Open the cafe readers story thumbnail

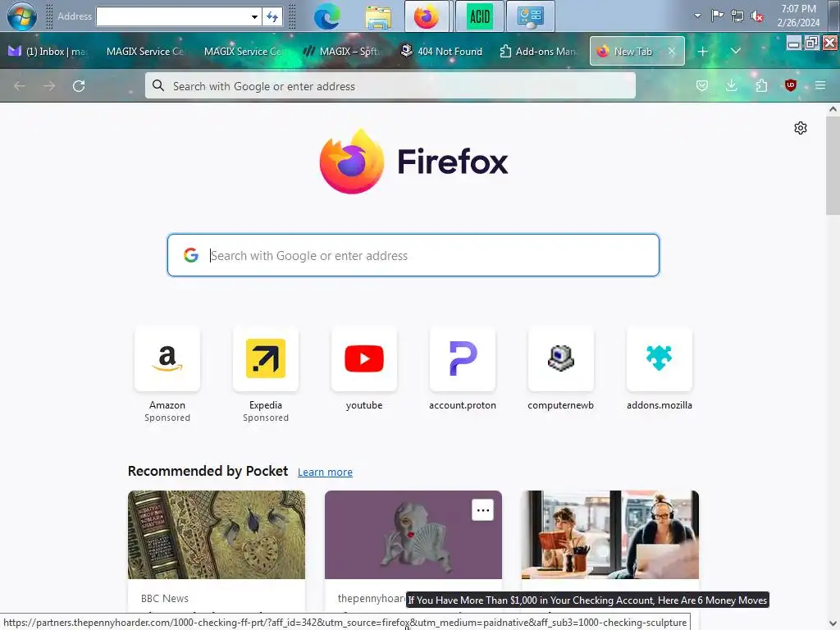610,535
